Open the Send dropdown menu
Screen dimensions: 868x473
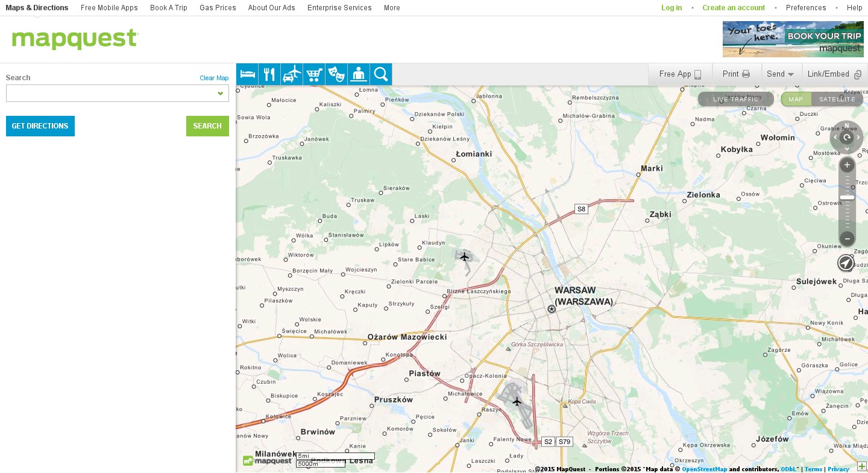[x=781, y=74]
